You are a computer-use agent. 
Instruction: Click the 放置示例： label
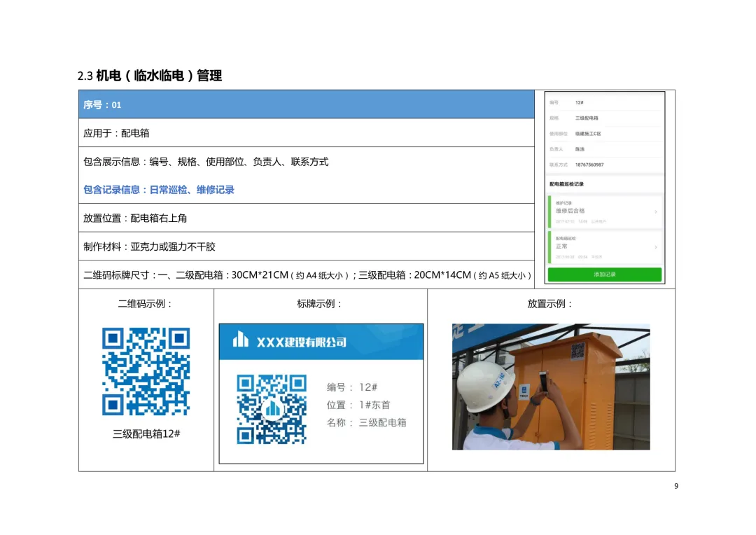point(550,303)
